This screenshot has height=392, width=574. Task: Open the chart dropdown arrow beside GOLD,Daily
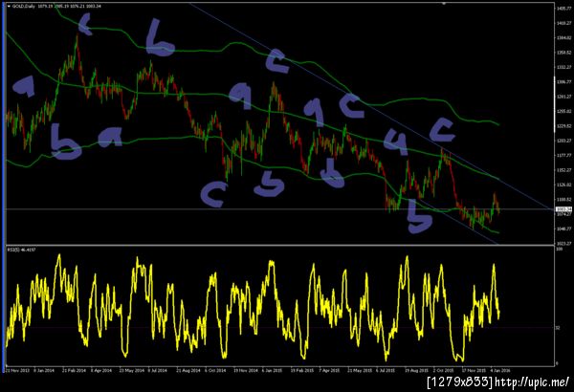[x=10, y=7]
